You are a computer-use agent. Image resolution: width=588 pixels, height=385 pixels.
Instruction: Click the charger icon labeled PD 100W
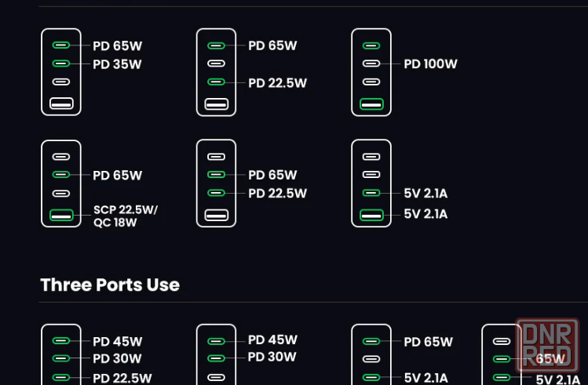[x=371, y=72]
